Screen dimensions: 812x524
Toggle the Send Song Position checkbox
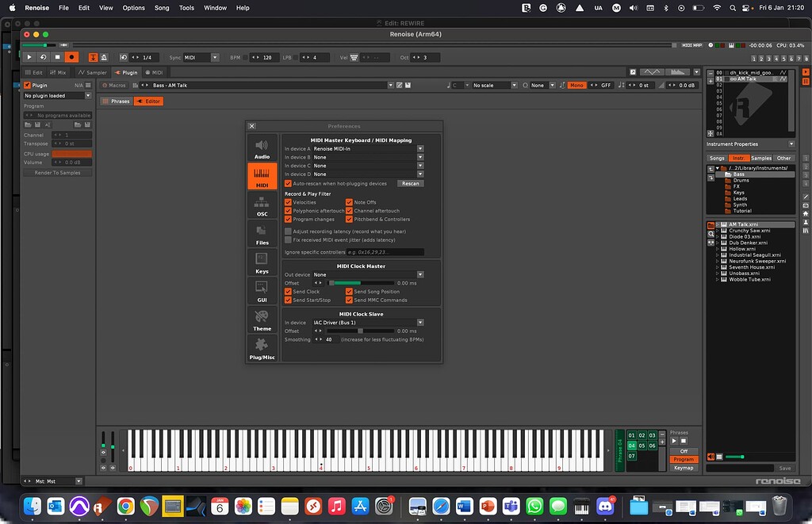[349, 292]
